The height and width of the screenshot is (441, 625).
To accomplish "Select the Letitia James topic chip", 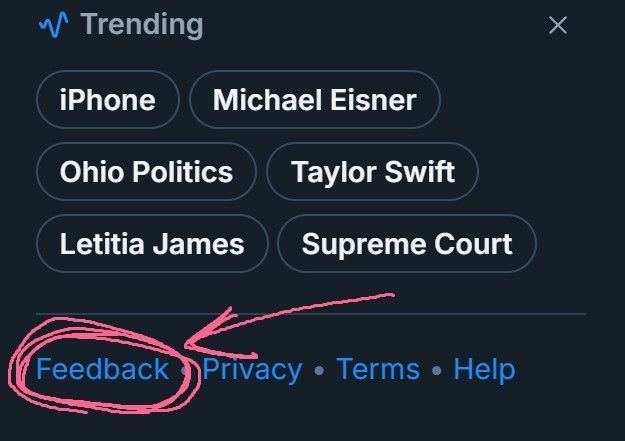I will pos(152,244).
